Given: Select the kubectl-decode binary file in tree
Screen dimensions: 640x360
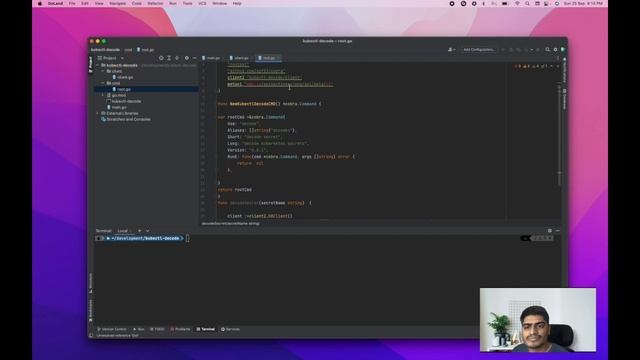Looking at the screenshot, I should (124, 101).
